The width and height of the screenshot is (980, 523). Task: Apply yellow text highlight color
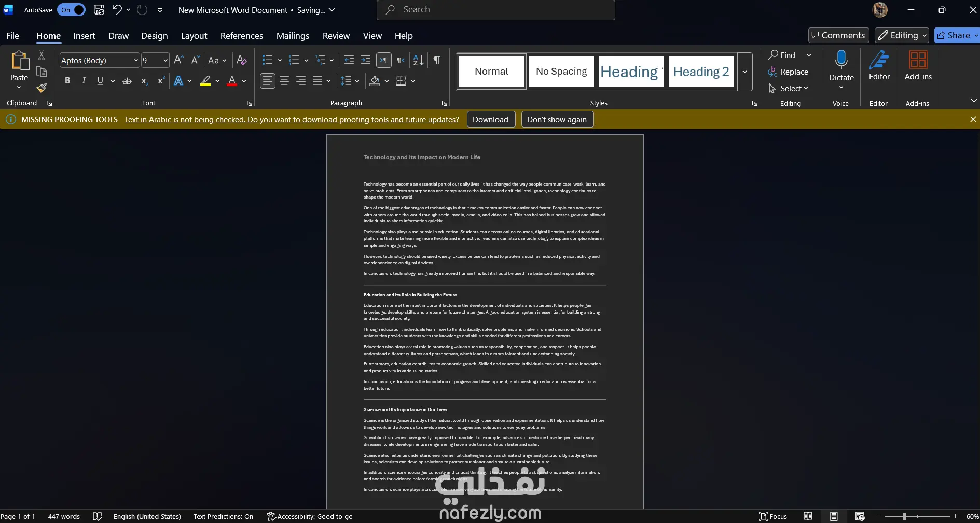pyautogui.click(x=205, y=81)
